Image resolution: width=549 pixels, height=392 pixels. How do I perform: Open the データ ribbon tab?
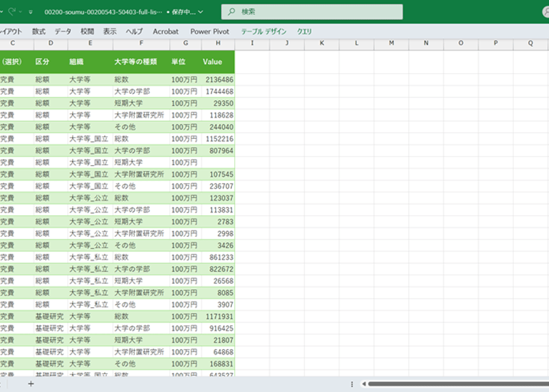pyautogui.click(x=62, y=31)
